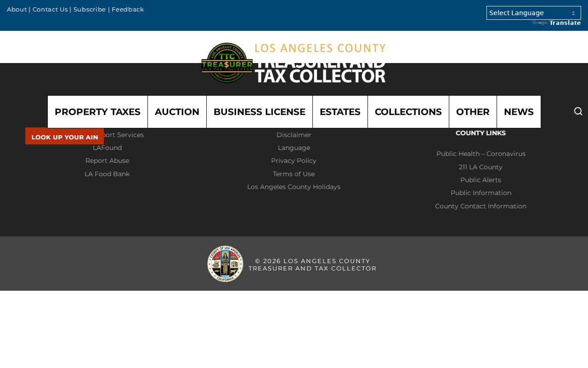The height and width of the screenshot is (368, 588).
Task: Open the About link
Action: coord(17,9)
